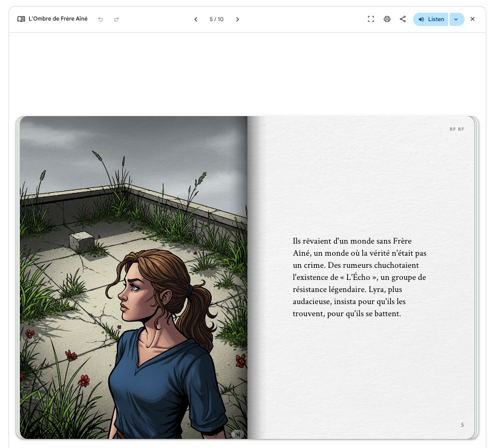This screenshot has height=448, width=490.
Task: Start narration with the Listen button
Action: click(431, 19)
